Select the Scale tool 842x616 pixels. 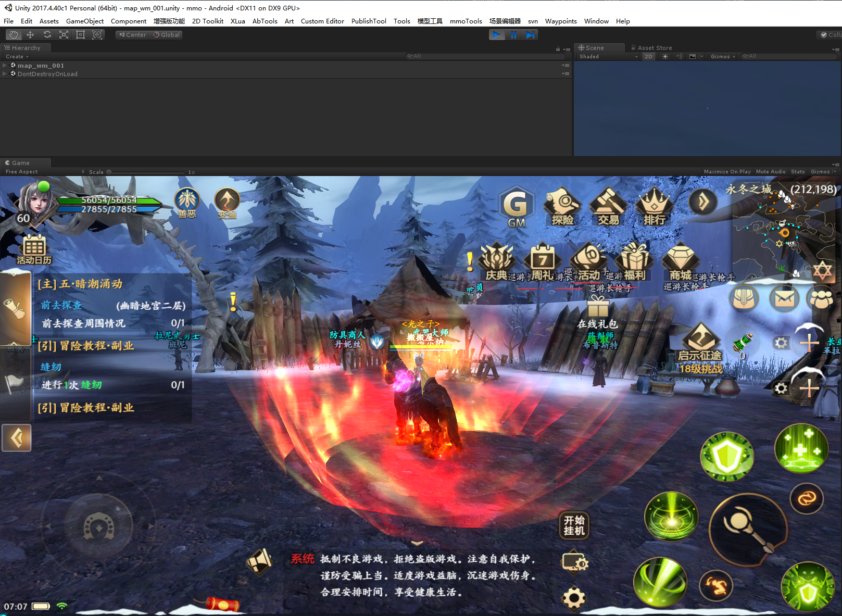[x=64, y=35]
